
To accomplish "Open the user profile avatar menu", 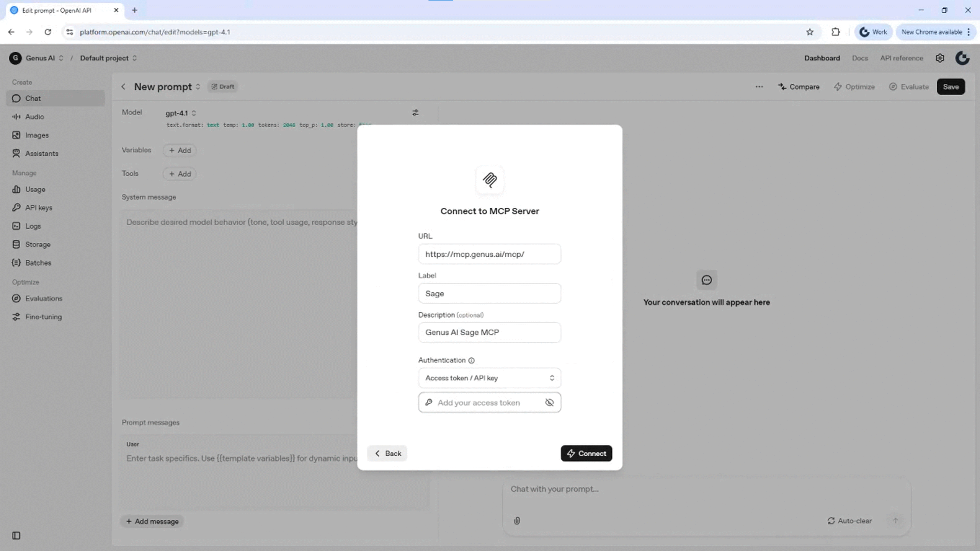I will (962, 58).
